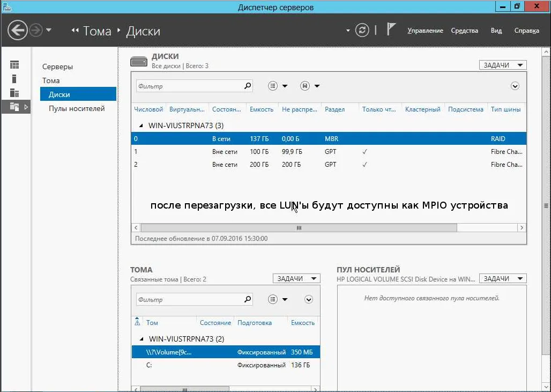Click left arrow of Диски horizontal scrollbar
551x392 pixels.
click(x=136, y=228)
